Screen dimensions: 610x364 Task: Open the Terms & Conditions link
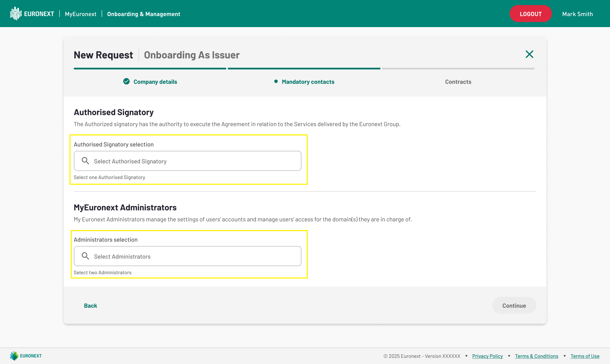(536, 356)
